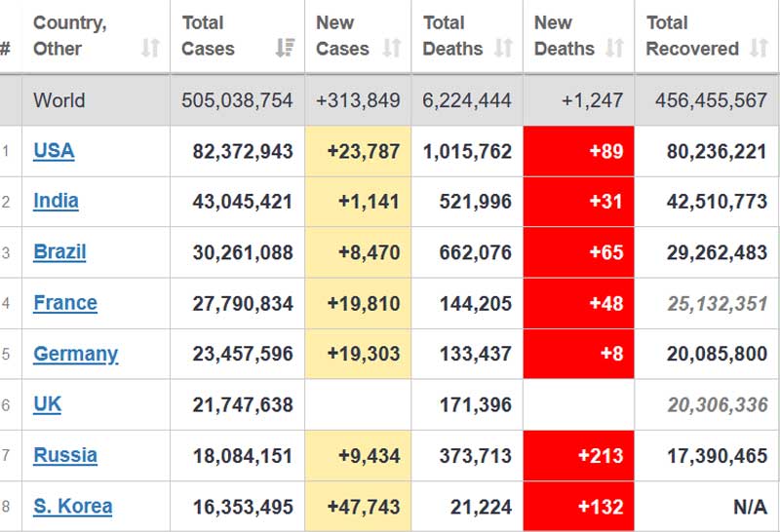
Task: Click sort arrows in New Deaths column
Action: tap(614, 48)
